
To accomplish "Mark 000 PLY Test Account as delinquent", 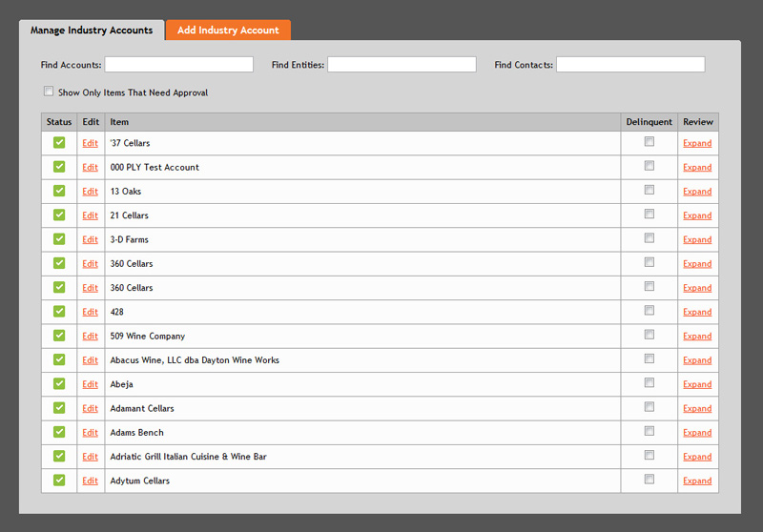I will [x=650, y=166].
